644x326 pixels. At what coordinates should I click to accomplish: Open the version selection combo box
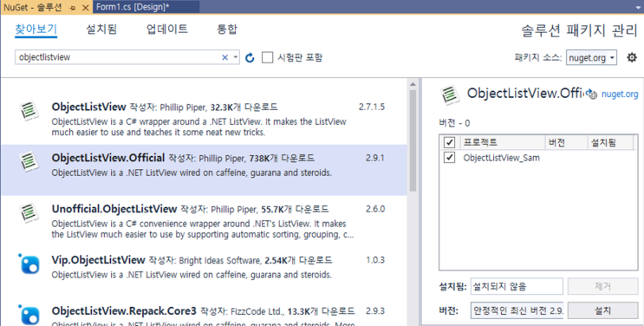point(517,310)
